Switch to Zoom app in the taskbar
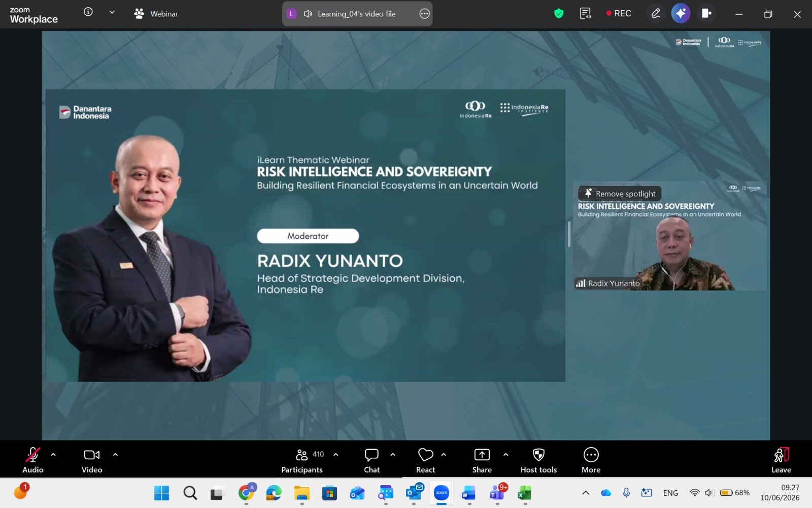The image size is (812, 508). coord(442,493)
